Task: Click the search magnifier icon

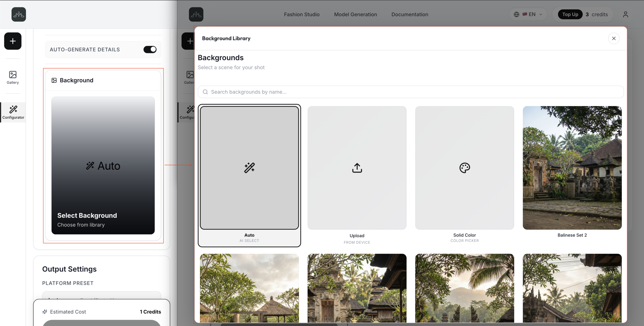Action: click(x=205, y=92)
